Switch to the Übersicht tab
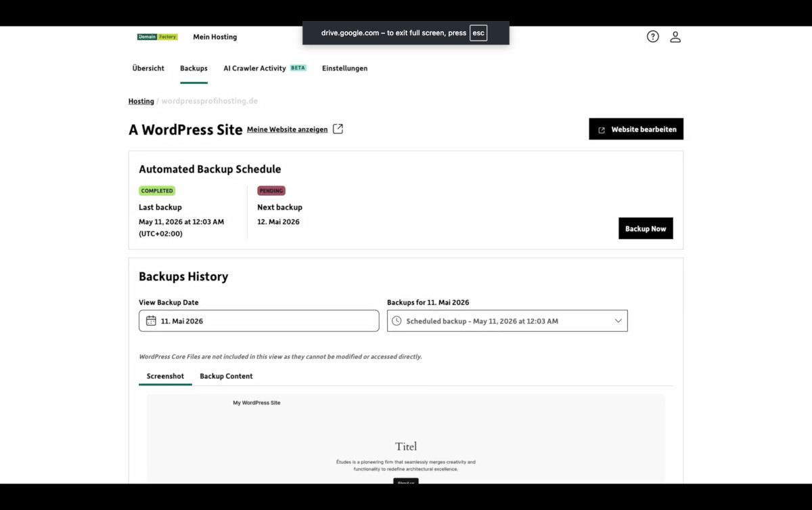The image size is (812, 510). [148, 68]
